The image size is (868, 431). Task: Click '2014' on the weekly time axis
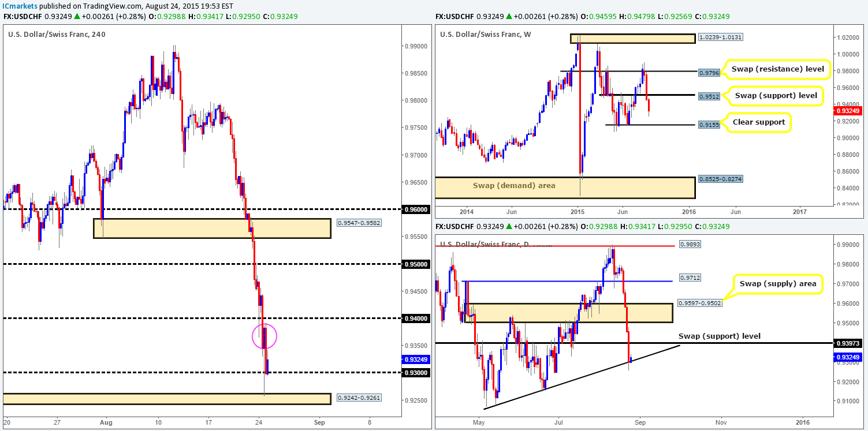pos(467,212)
